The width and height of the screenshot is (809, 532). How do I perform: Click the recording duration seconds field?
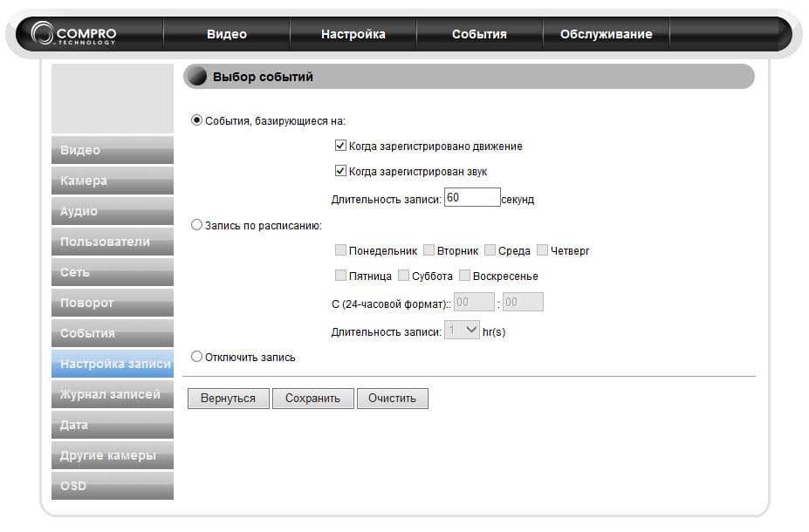click(x=472, y=197)
